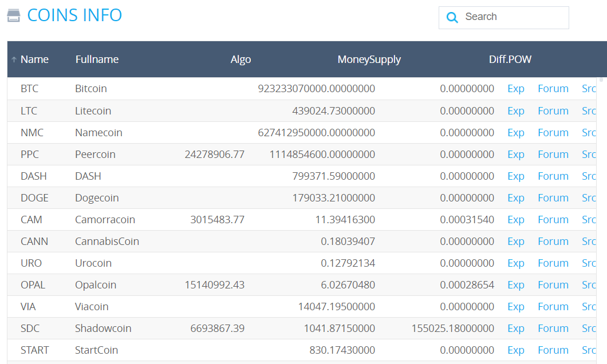Sort table by Diff.POW column

coord(510,60)
